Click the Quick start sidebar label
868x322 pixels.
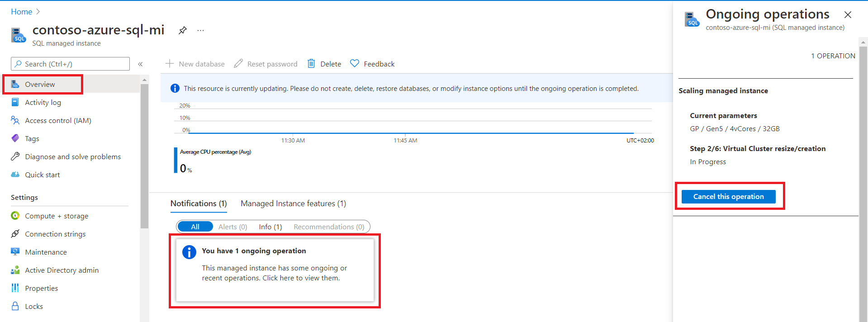point(42,175)
